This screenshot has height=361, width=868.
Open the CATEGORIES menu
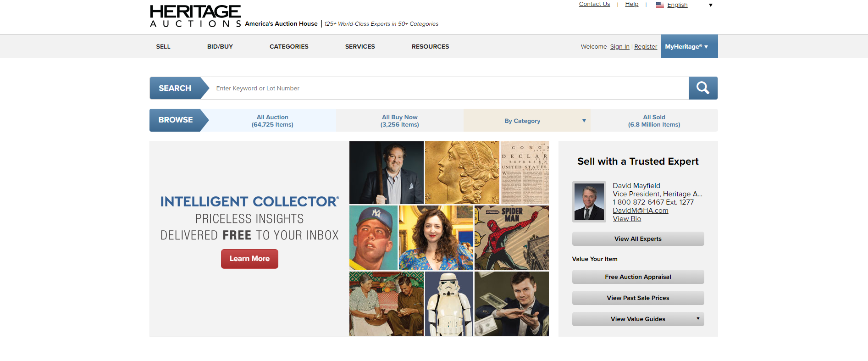click(289, 46)
